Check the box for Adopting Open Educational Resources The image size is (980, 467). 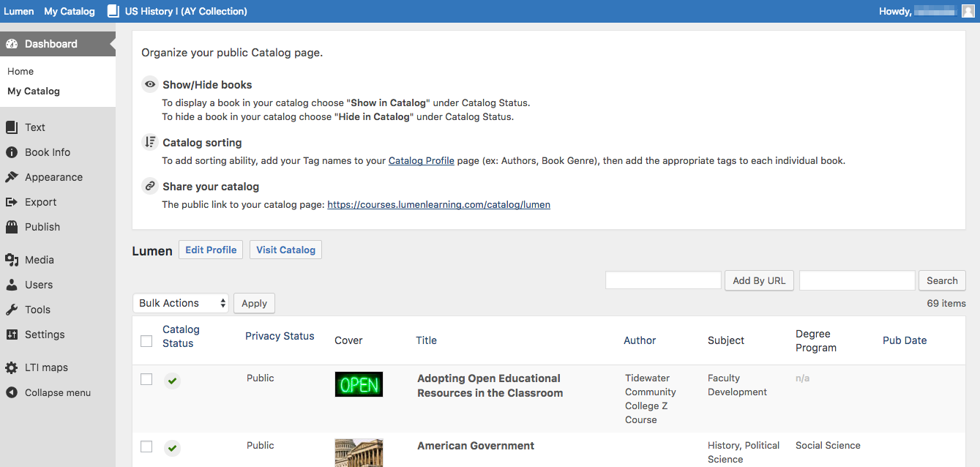click(x=146, y=379)
